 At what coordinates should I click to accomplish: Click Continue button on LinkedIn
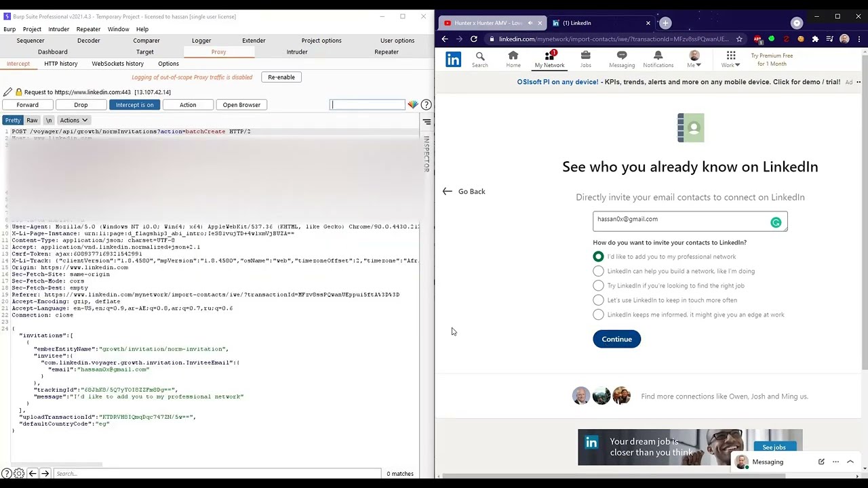click(x=616, y=339)
